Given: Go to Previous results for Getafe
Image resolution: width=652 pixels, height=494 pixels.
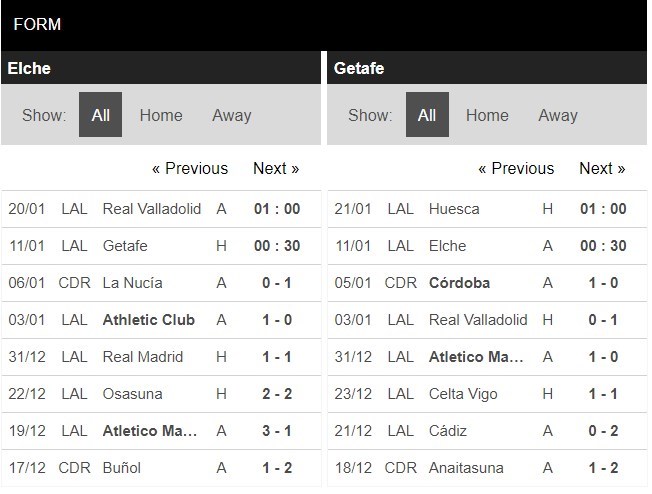Looking at the screenshot, I should [x=516, y=168].
